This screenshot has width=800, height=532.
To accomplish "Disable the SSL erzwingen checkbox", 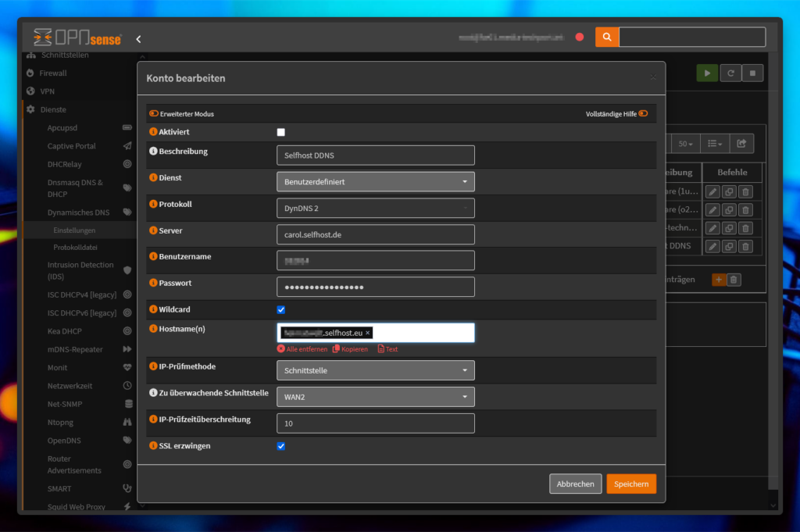I will pos(281,446).
